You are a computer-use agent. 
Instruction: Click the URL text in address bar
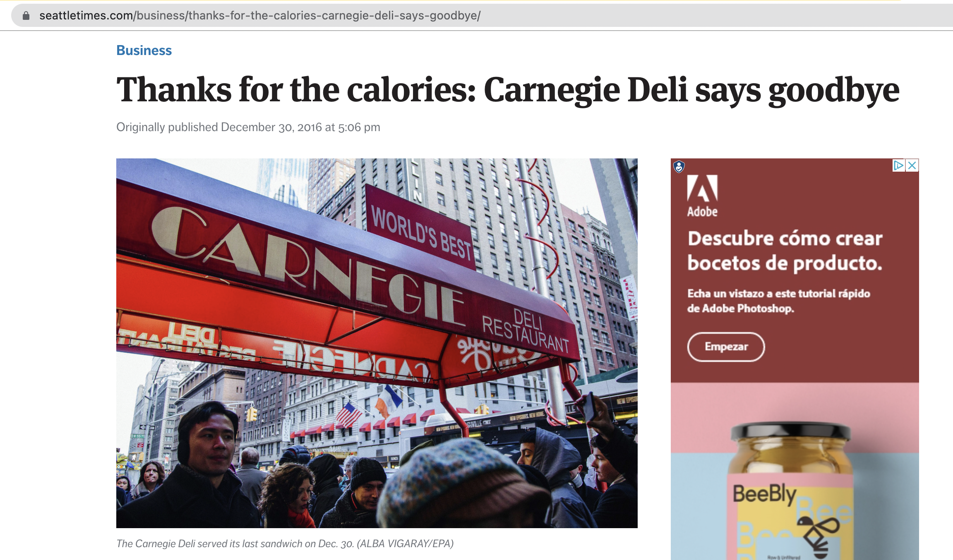point(260,16)
